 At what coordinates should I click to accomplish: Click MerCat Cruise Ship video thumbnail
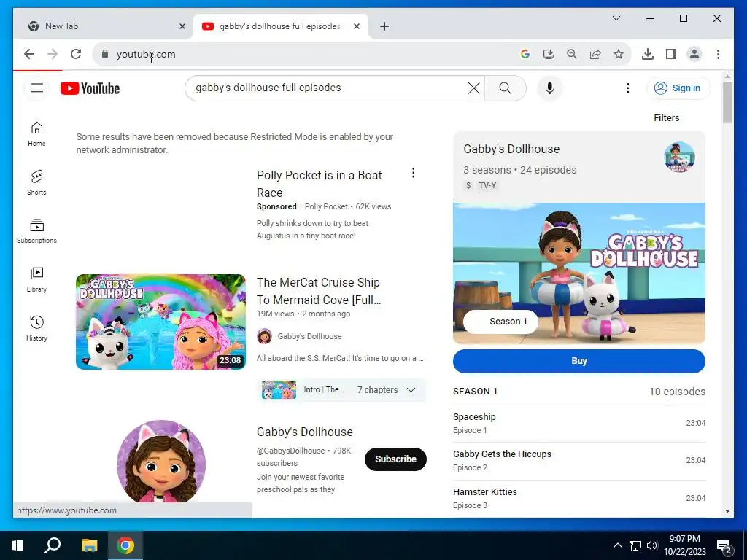(161, 322)
